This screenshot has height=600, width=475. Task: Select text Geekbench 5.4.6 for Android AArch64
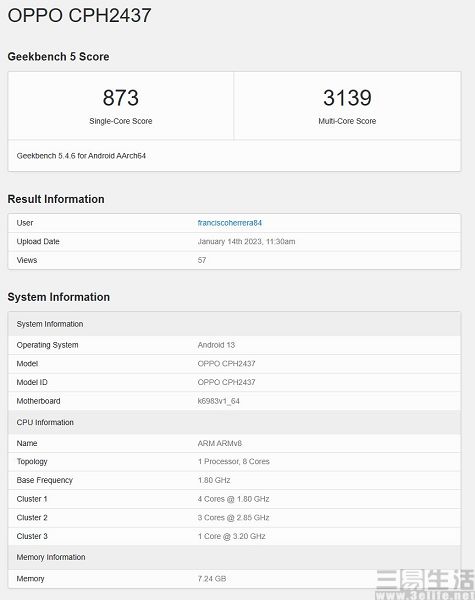(81, 156)
